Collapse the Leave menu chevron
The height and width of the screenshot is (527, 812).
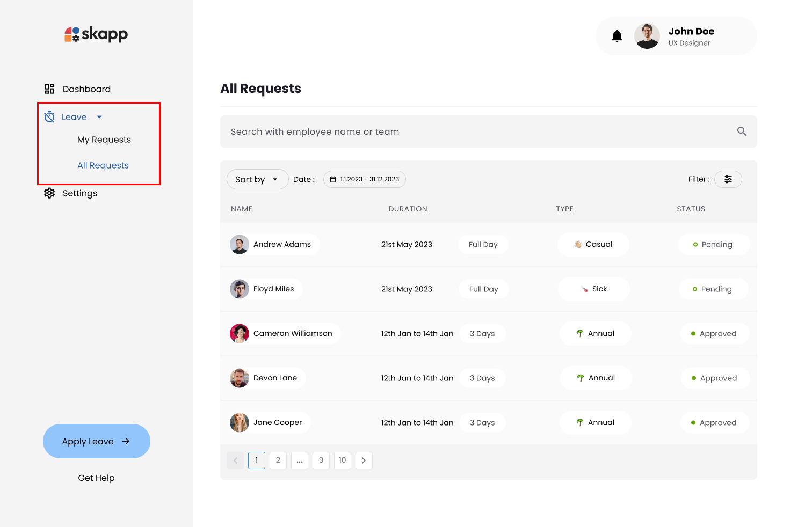[99, 116]
